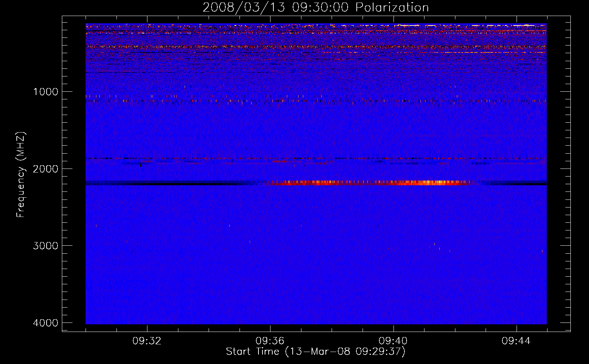Click the 1000 frequency tick label
589x364 pixels.
pyautogui.click(x=46, y=92)
